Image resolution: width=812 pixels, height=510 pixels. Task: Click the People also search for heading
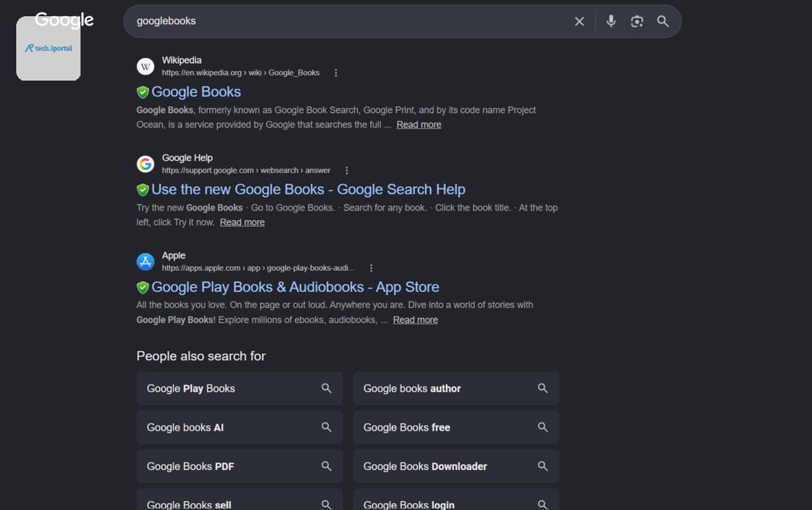tap(201, 356)
